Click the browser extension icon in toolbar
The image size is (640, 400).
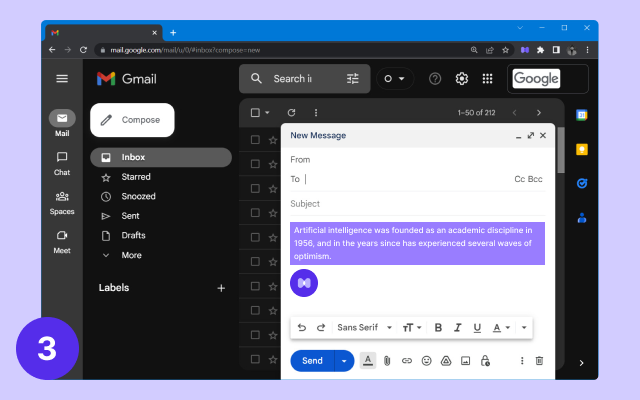525,50
